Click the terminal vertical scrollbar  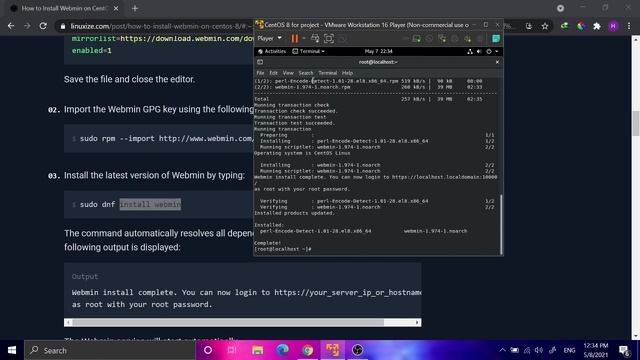[501, 224]
